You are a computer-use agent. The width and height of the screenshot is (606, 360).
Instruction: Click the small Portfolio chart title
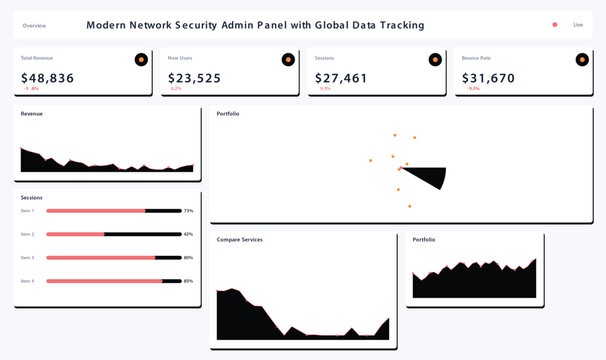(424, 240)
